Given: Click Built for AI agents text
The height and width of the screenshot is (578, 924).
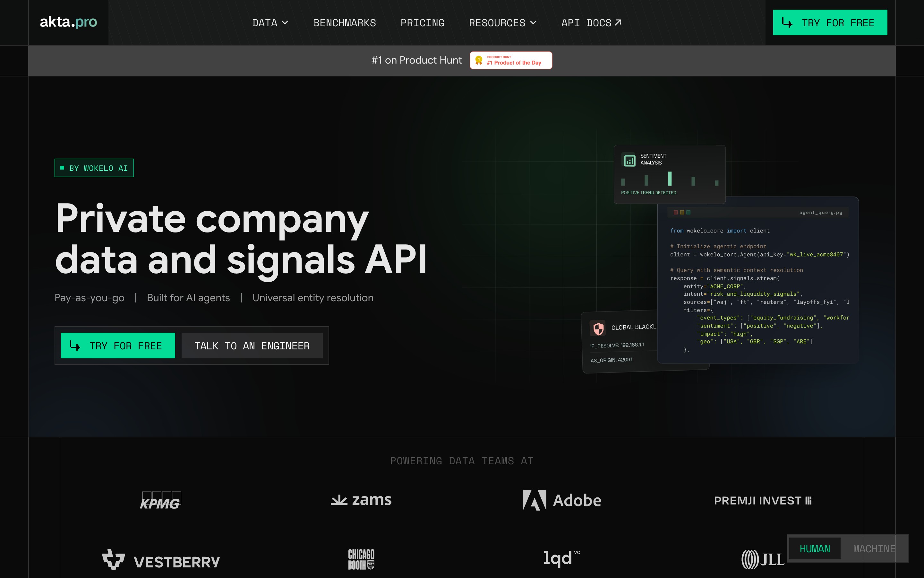Looking at the screenshot, I should 188,298.
